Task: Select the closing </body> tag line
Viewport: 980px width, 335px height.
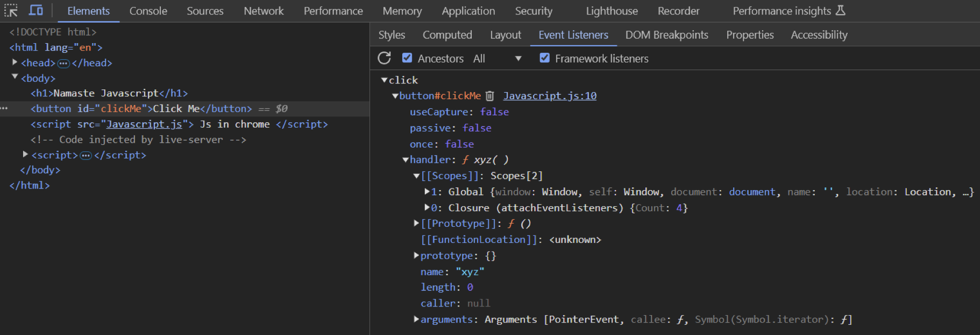Action: tap(40, 170)
